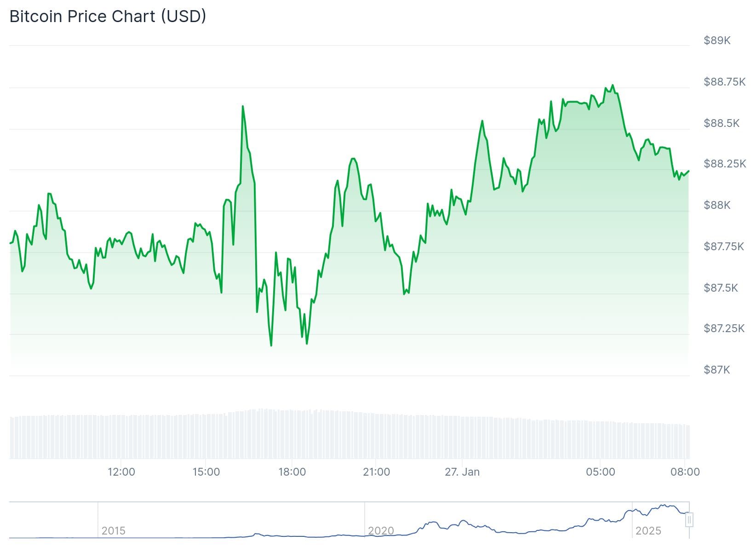Select the 18:00 time axis label
Screen dimensions: 756x552
[x=292, y=471]
